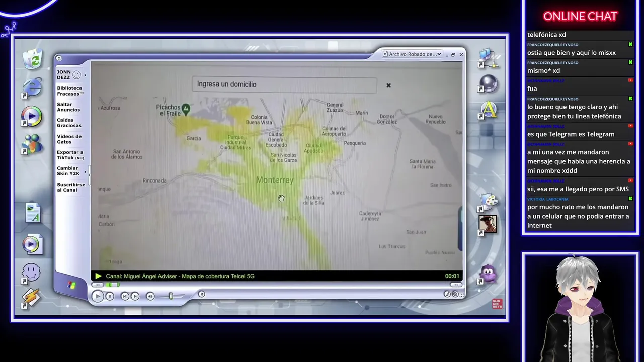Click the Canal Miguel Ángel Adviser title text
The height and width of the screenshot is (362, 644).
point(180,276)
